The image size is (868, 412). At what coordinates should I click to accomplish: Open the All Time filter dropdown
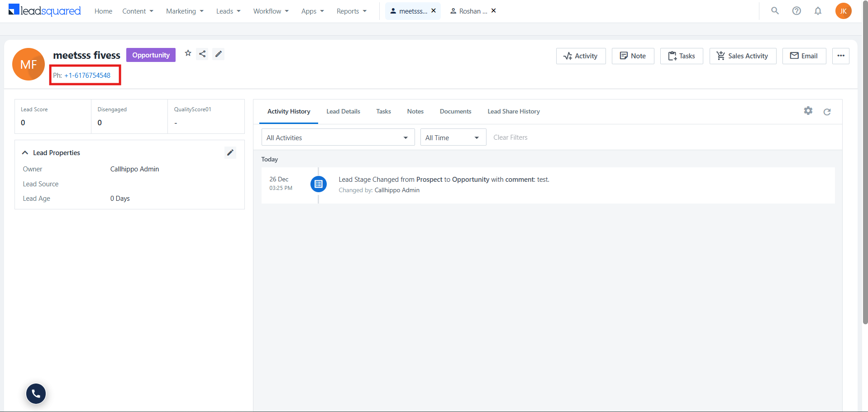pyautogui.click(x=453, y=137)
